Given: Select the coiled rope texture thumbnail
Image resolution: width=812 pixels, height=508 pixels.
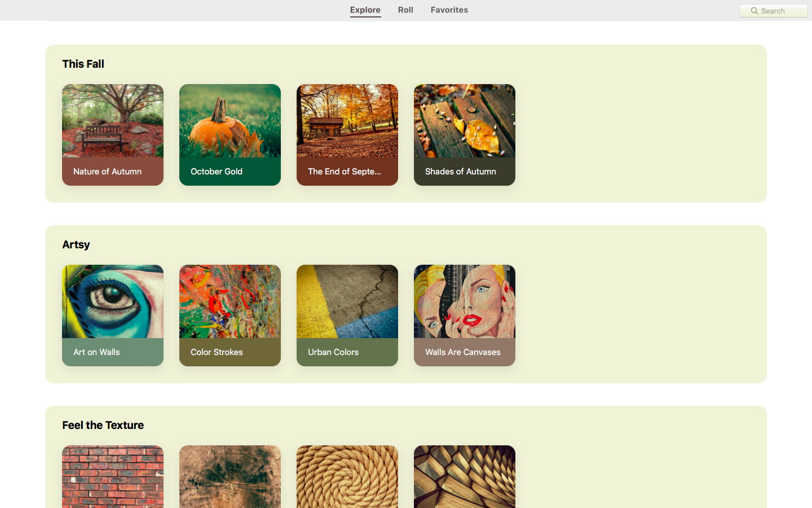Looking at the screenshot, I should click(347, 477).
